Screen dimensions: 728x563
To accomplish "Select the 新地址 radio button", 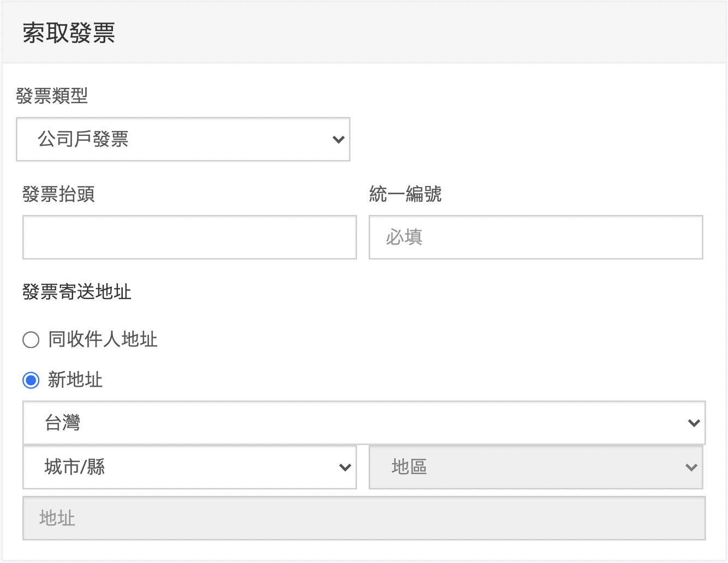I will point(31,380).
